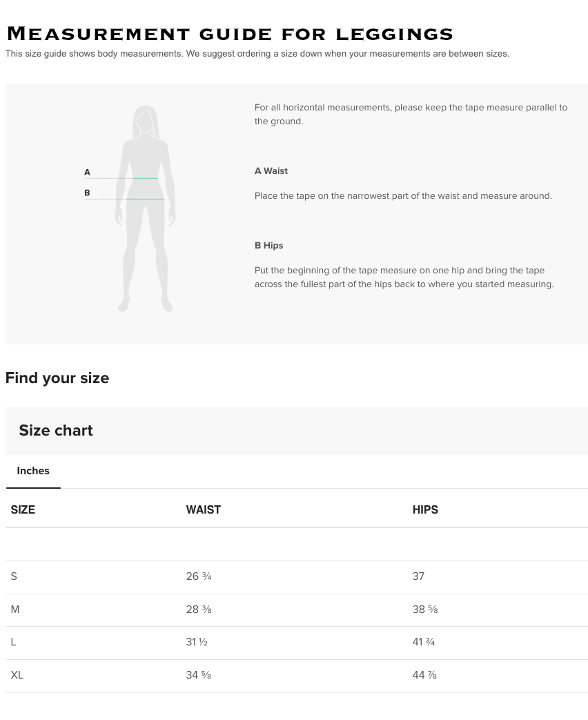588x720 pixels.
Task: Select the 'A Waist' section heading
Action: (271, 171)
